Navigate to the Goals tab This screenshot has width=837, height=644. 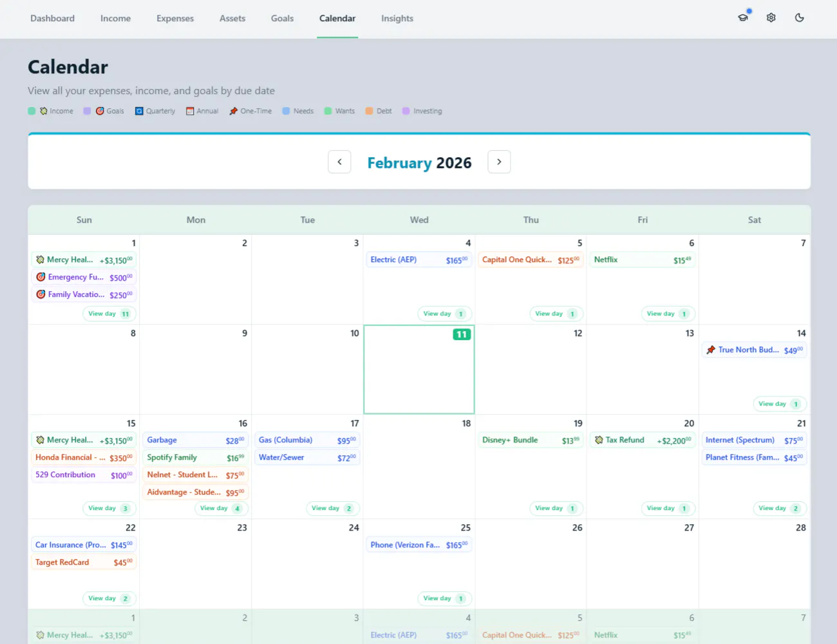click(282, 19)
